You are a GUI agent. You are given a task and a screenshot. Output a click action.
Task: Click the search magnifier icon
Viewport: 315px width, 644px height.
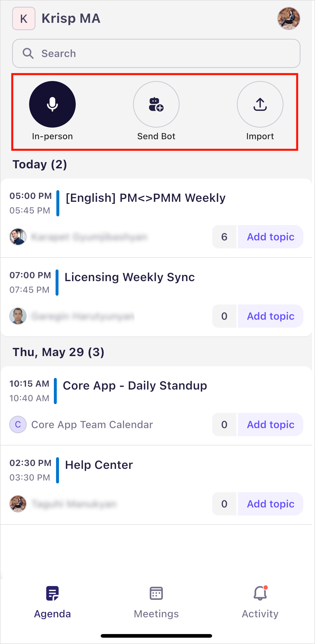point(28,54)
